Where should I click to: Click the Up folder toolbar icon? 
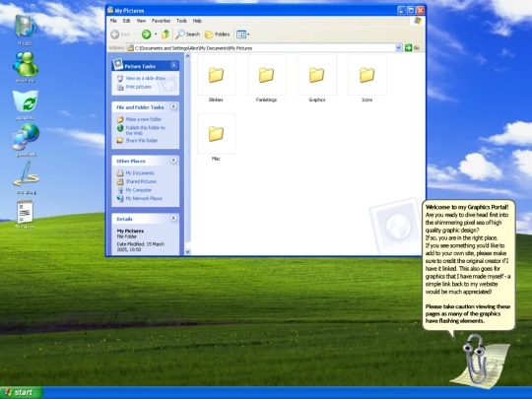(166, 33)
